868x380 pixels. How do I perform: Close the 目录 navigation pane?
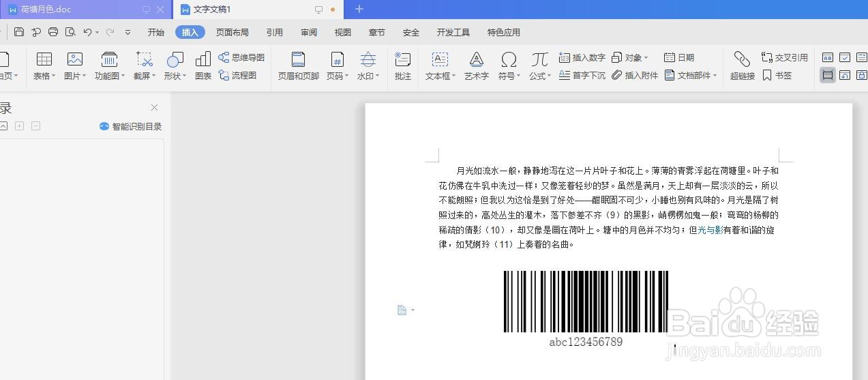154,108
